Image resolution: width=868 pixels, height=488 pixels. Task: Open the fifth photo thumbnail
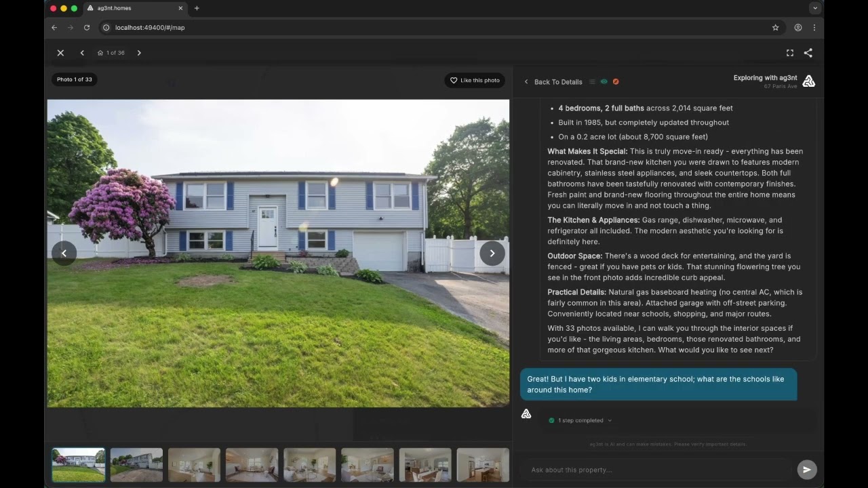(310, 465)
